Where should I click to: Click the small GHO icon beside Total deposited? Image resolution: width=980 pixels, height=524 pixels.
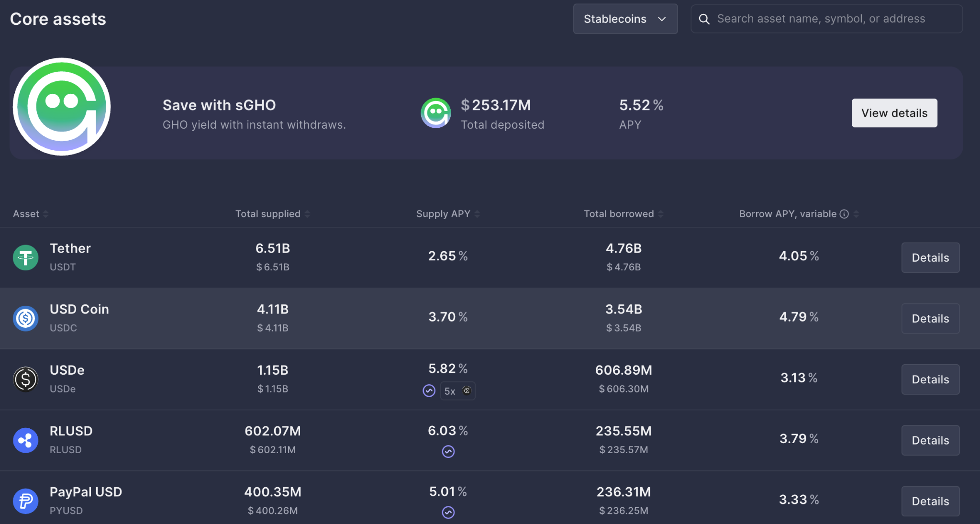pyautogui.click(x=435, y=113)
